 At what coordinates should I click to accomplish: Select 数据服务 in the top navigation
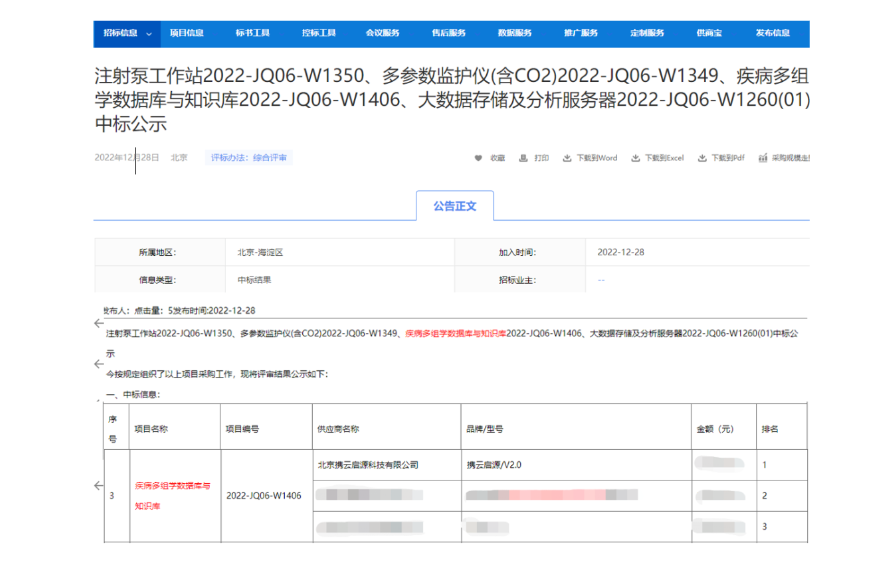(x=514, y=33)
